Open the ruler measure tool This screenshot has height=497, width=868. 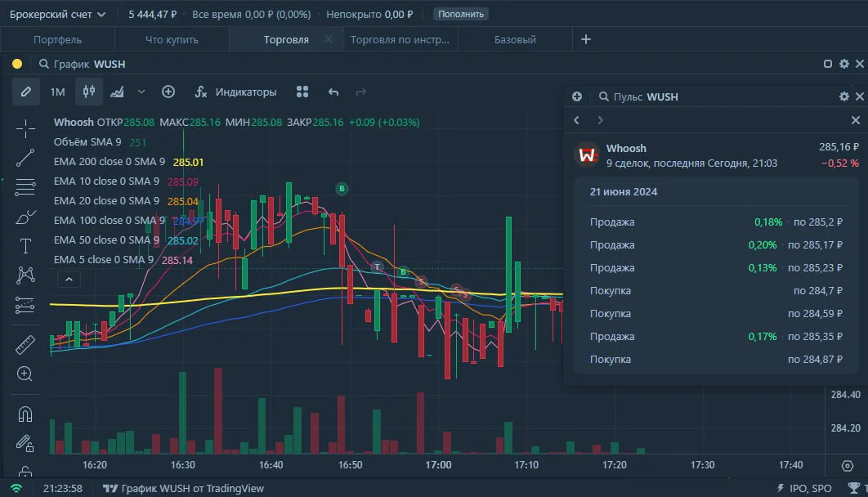(x=25, y=344)
